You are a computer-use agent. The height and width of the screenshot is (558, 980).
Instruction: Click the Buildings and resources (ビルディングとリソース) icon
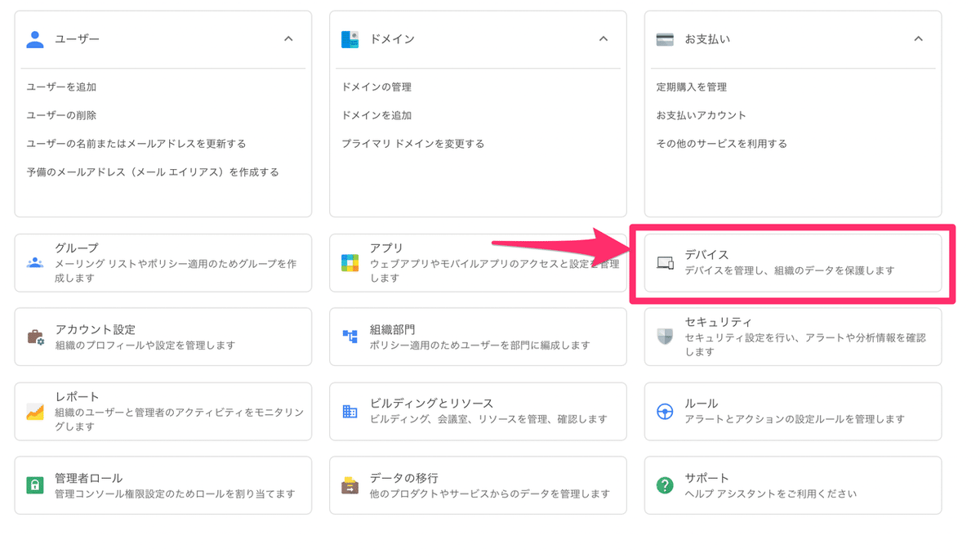pyautogui.click(x=350, y=411)
